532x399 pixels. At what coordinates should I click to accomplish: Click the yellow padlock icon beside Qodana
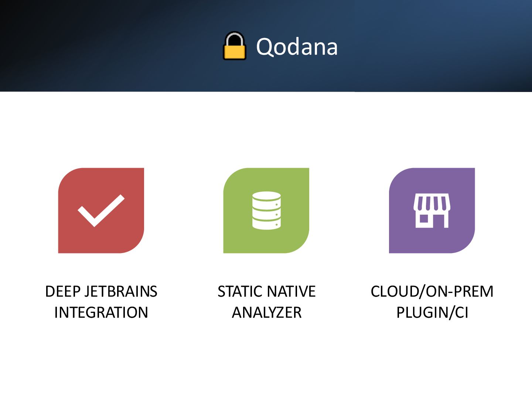coord(235,46)
